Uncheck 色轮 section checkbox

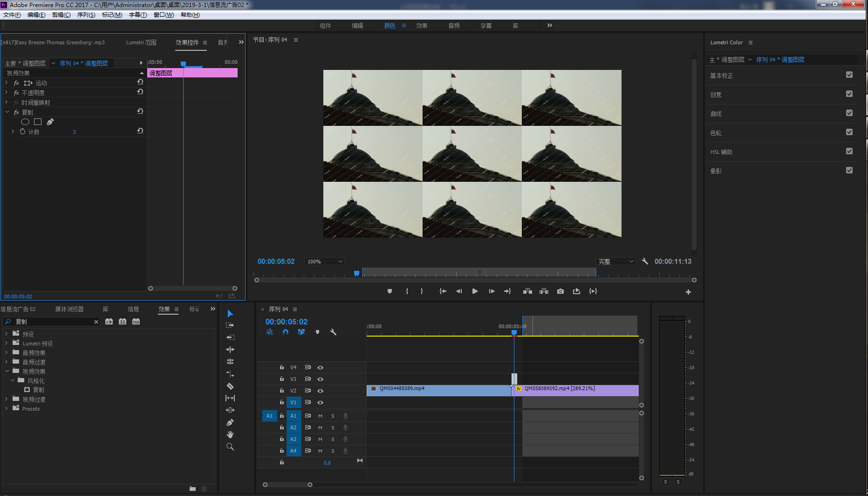pos(849,132)
